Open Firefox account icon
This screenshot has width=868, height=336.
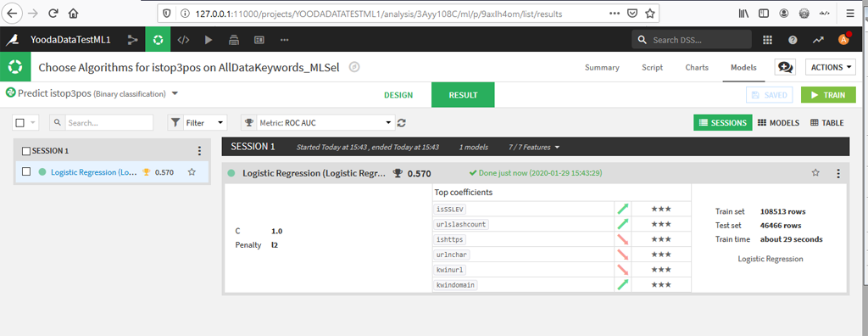[x=783, y=14]
